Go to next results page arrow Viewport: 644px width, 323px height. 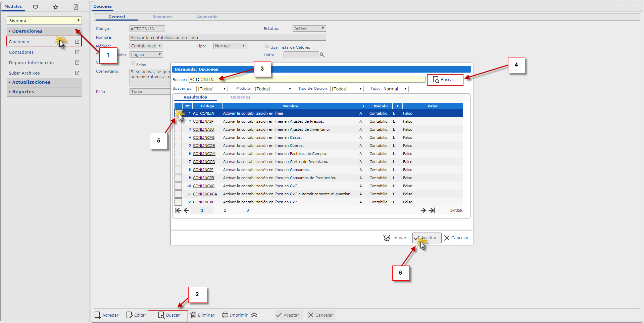click(423, 210)
